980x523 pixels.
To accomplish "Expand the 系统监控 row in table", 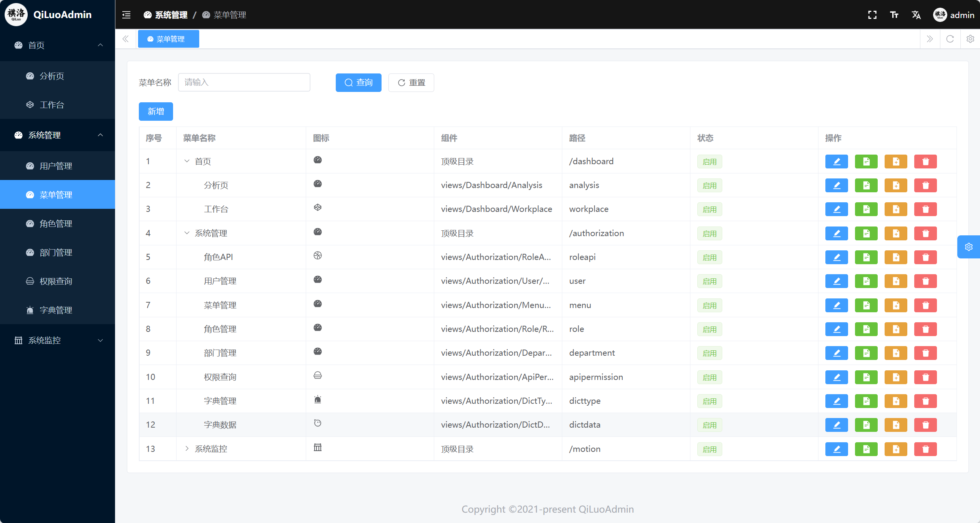I will tap(187, 449).
